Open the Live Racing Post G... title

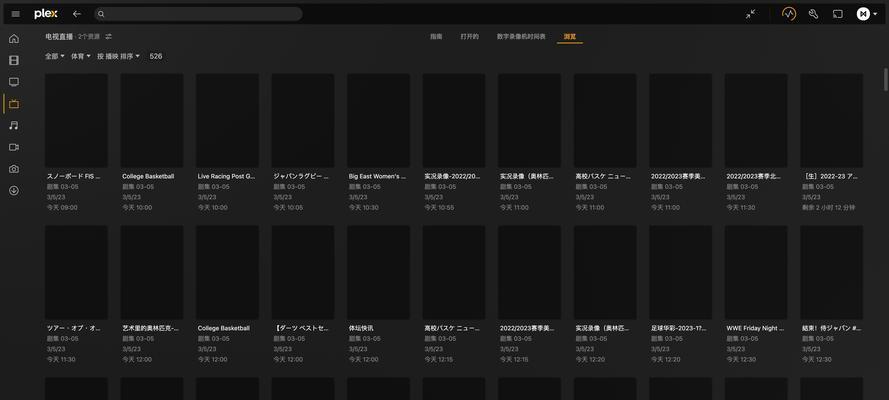click(x=226, y=176)
